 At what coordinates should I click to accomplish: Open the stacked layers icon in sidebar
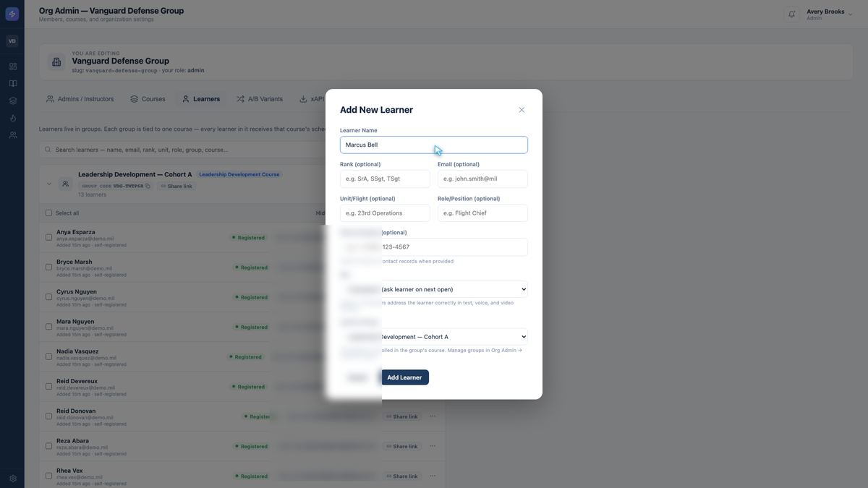[x=12, y=101]
